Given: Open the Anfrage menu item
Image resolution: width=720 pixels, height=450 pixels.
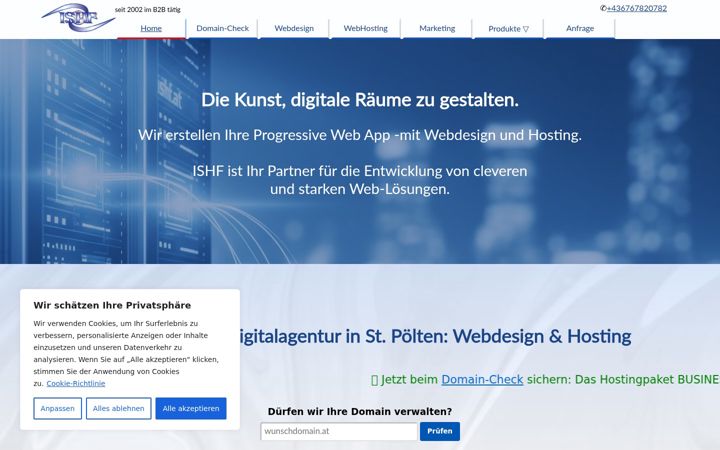Looking at the screenshot, I should point(580,28).
